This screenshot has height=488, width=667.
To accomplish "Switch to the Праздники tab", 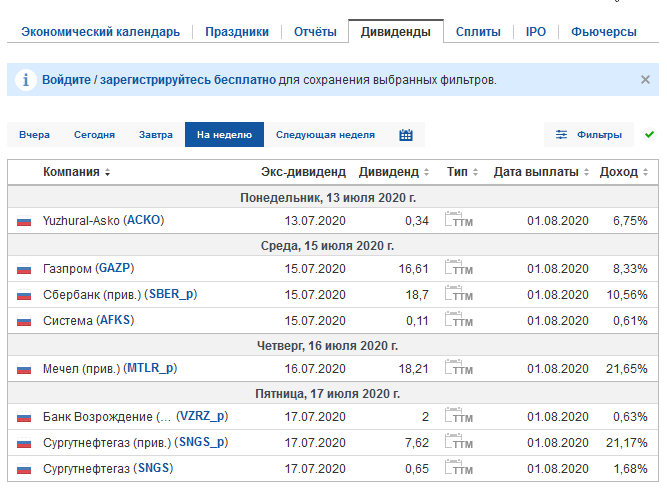I will [237, 32].
